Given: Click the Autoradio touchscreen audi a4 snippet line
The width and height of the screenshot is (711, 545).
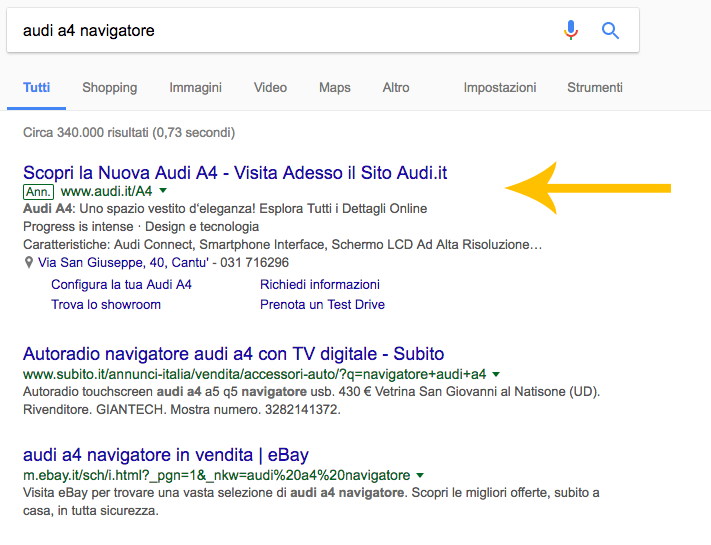Looking at the screenshot, I should point(312,392).
